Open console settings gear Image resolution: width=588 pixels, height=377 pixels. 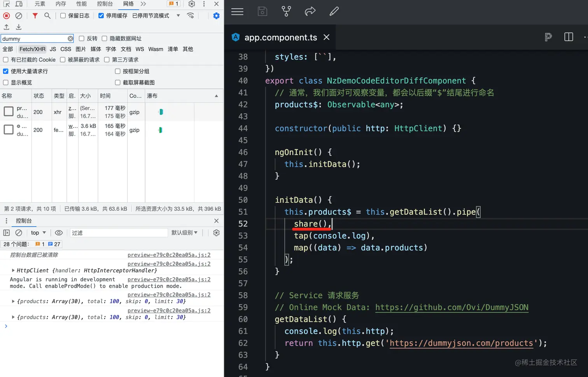coord(217,233)
